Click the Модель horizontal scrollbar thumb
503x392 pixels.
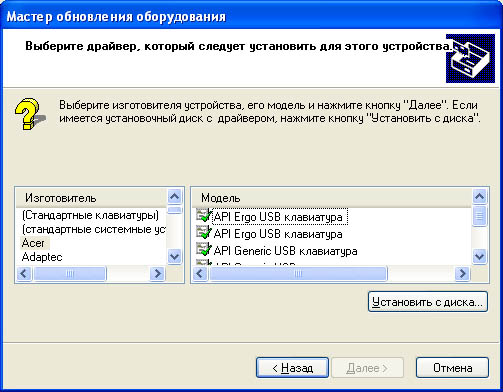298,274
